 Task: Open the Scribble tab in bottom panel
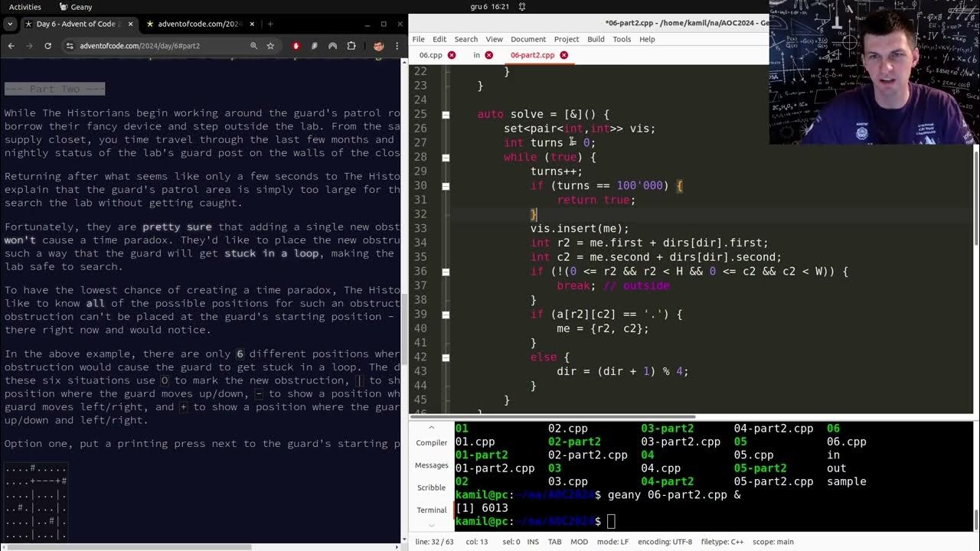[x=432, y=487]
